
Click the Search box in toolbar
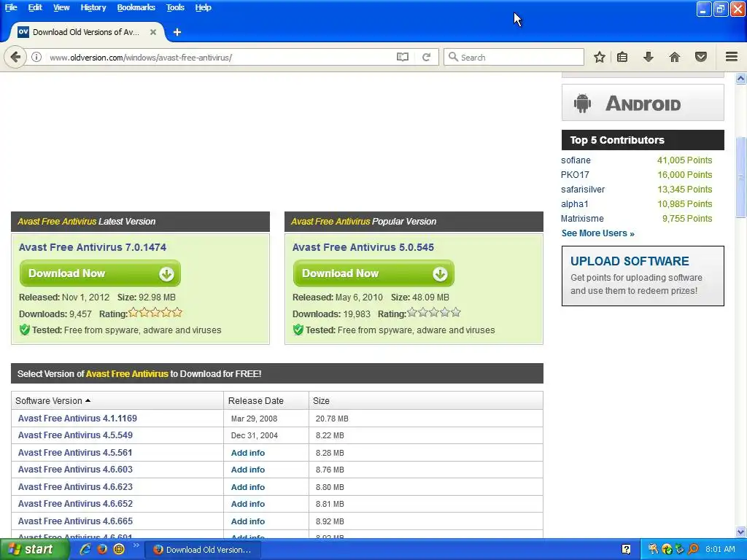pyautogui.click(x=514, y=57)
